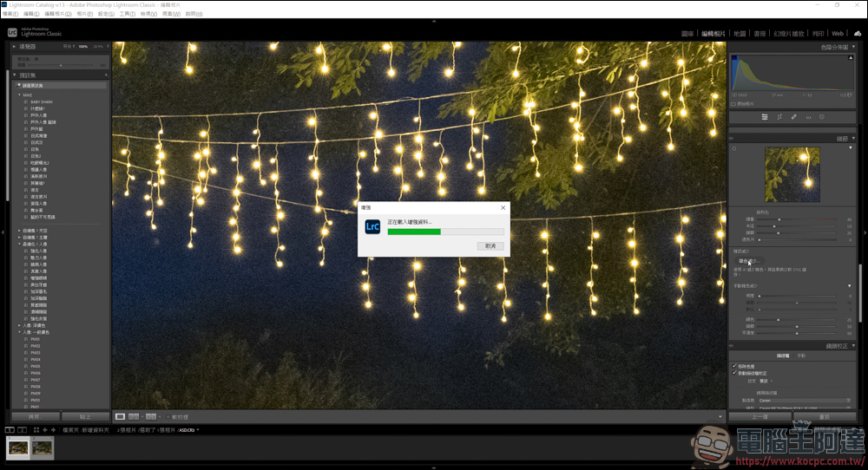Select the Edit sliders tool icon
Screen dimensions: 868x470
point(765,117)
